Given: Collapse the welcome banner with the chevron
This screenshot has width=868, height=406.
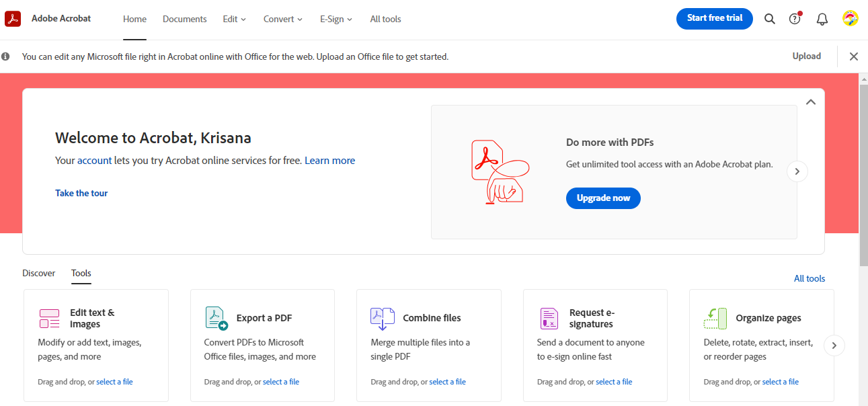Looking at the screenshot, I should coord(811,102).
